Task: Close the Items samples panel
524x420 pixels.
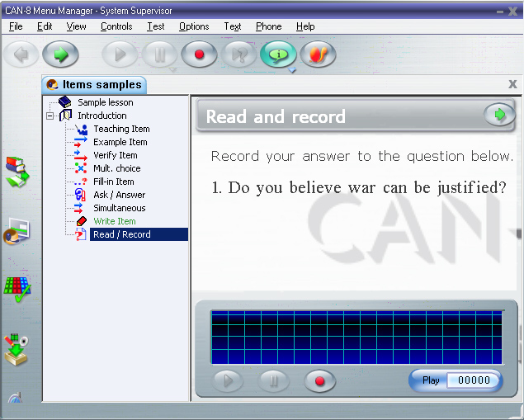Action: pos(512,84)
